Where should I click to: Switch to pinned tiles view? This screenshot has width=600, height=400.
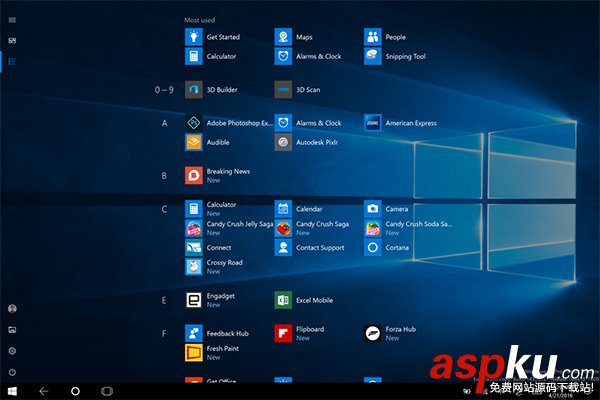pos(12,41)
